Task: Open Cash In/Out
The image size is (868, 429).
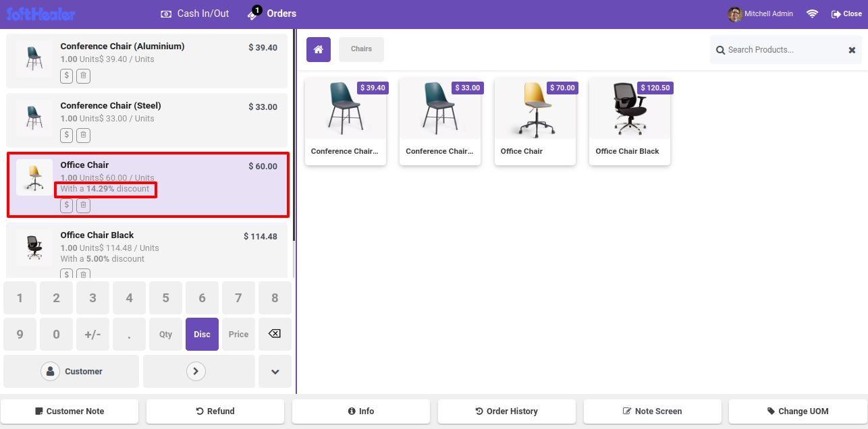Action: (x=195, y=13)
